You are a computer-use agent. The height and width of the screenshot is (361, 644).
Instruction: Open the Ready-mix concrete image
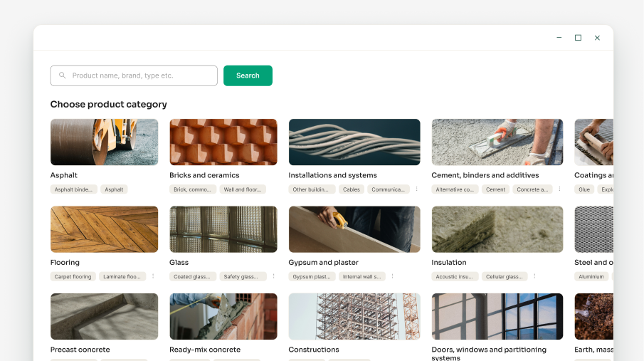pyautogui.click(x=223, y=317)
